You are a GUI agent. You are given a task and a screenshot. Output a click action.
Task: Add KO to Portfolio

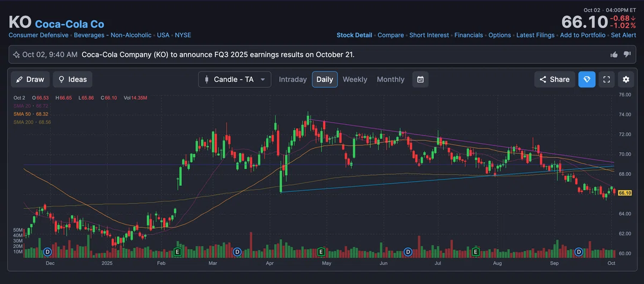[x=583, y=35]
